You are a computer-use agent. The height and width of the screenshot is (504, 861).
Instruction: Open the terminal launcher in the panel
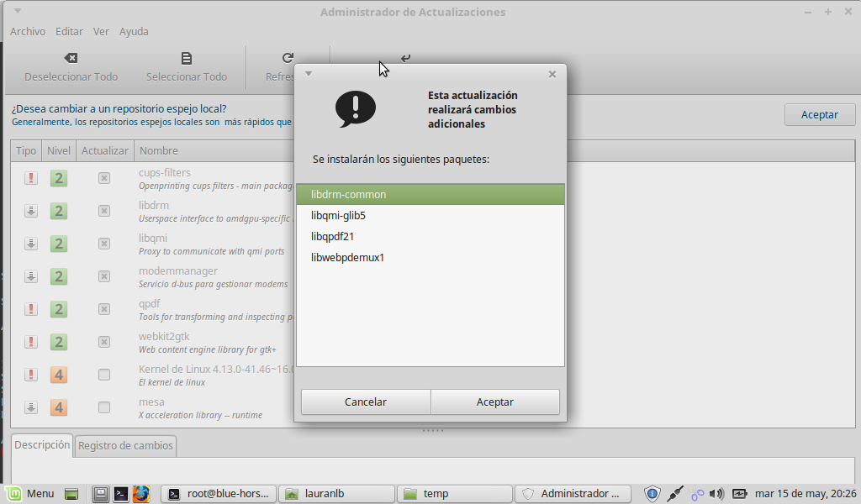121,493
